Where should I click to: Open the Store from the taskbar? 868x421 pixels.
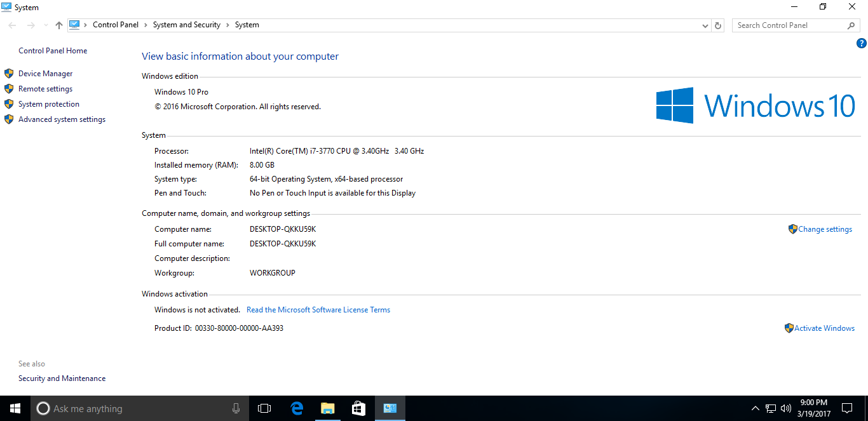tap(358, 408)
